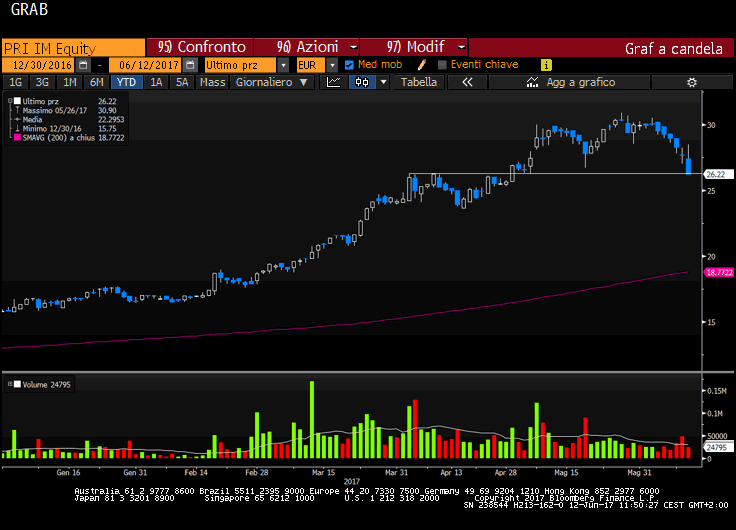
Task: Open the Giornaliero frequency dropdown
Action: coord(304,82)
